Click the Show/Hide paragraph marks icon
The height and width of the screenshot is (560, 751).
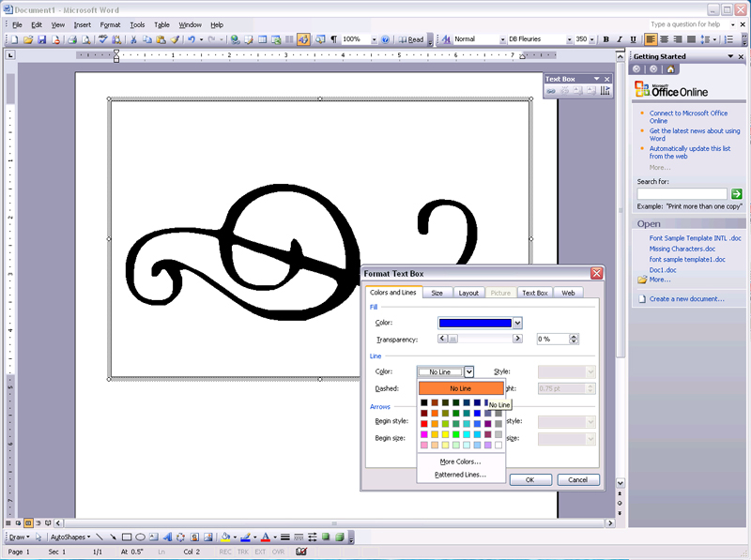pyautogui.click(x=333, y=40)
